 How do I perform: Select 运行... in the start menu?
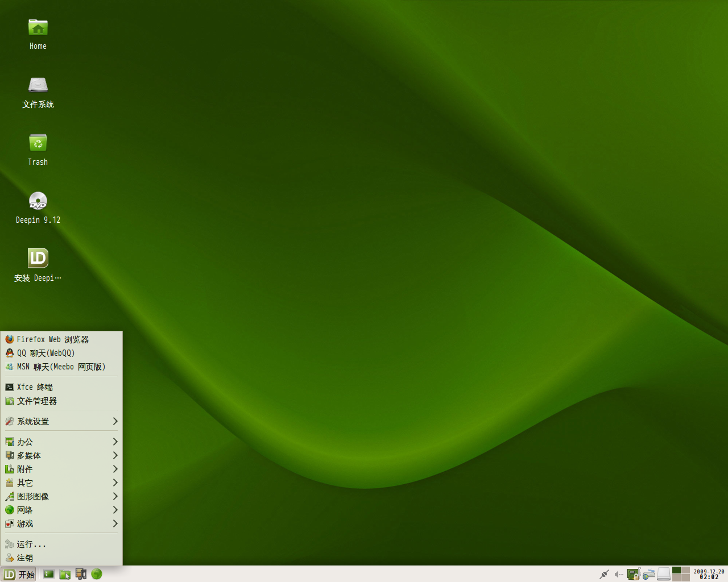click(61, 544)
